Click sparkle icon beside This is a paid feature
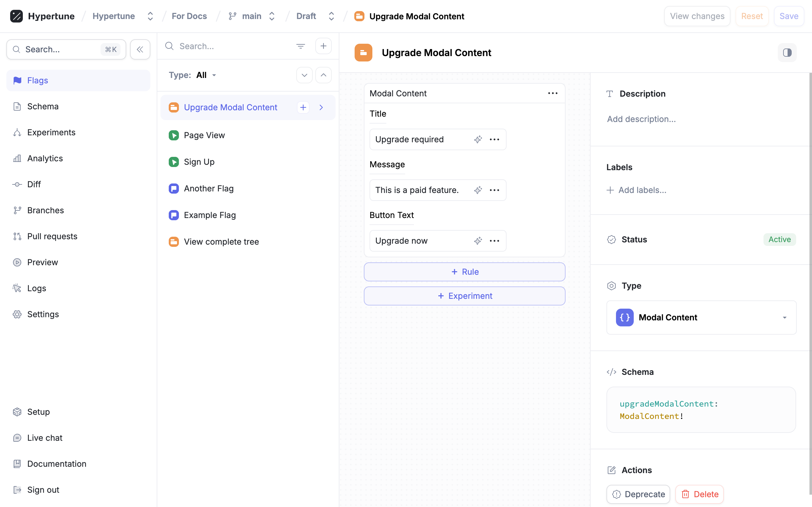812x507 pixels. (x=478, y=190)
